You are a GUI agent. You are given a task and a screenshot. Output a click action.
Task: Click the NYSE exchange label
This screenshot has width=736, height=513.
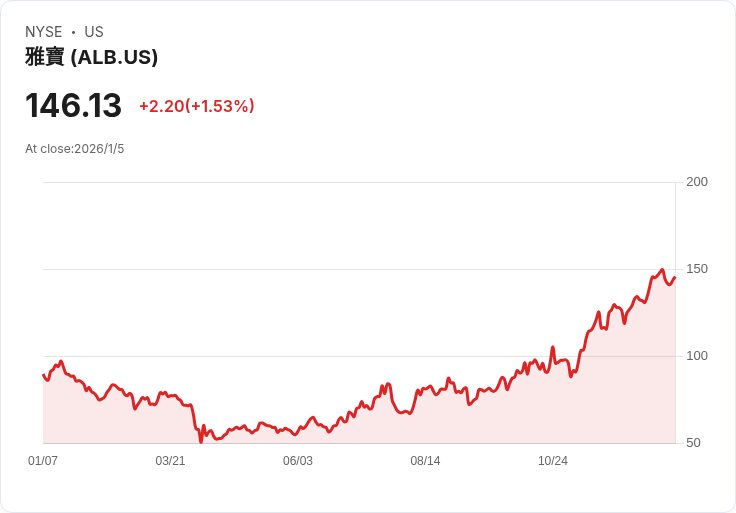(x=44, y=32)
